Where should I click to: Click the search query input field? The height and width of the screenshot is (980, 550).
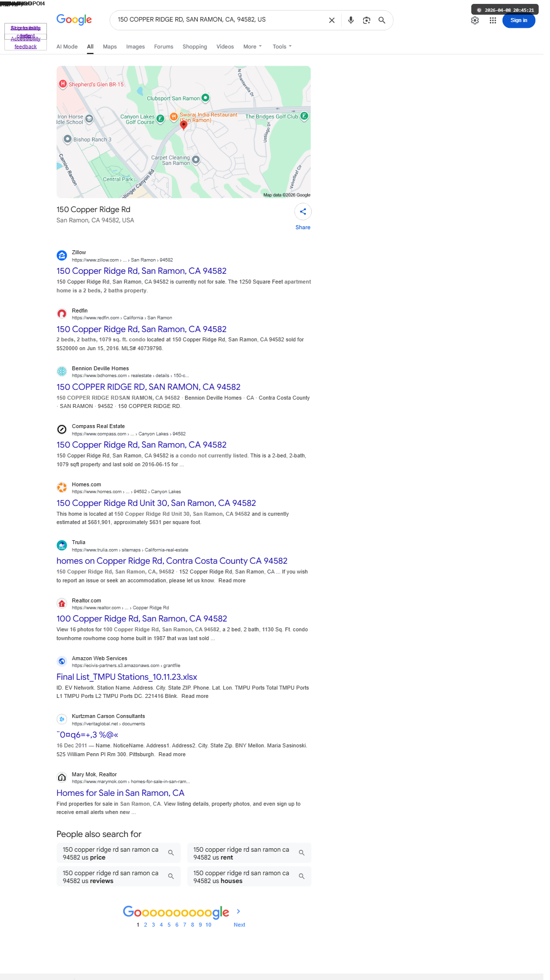tap(219, 20)
